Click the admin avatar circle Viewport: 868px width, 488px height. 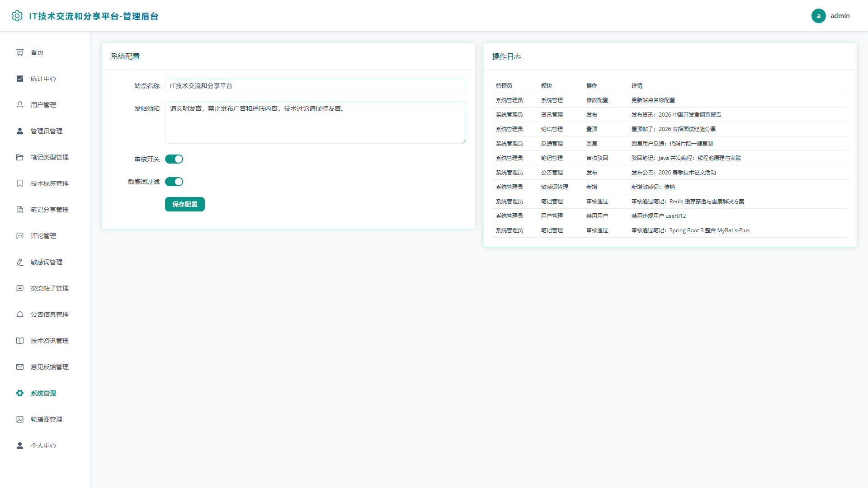818,16
